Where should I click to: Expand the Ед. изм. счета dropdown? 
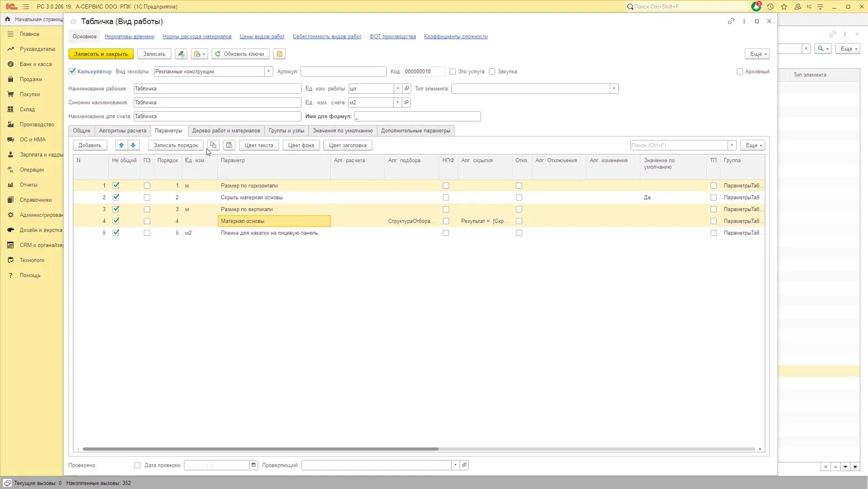[x=397, y=102]
